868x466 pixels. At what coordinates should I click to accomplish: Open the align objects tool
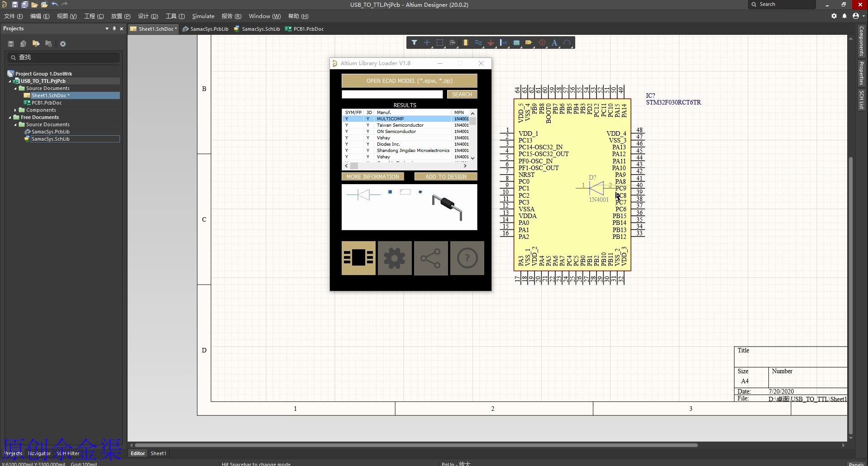(x=453, y=43)
